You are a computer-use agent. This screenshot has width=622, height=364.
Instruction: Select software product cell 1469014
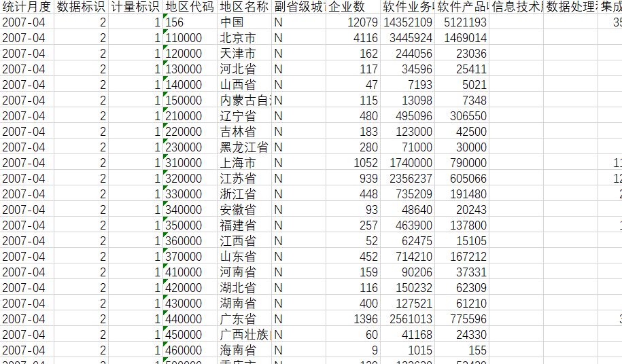click(462, 37)
